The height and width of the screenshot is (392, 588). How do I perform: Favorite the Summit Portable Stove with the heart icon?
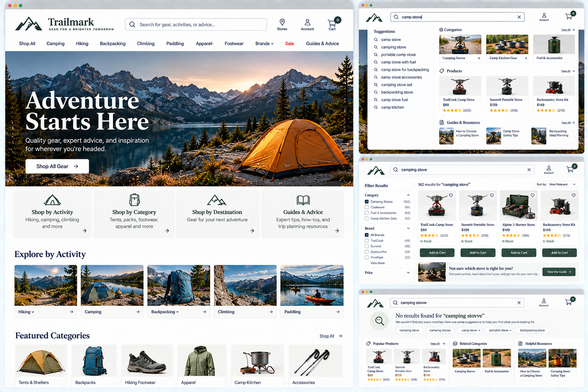(x=492, y=195)
